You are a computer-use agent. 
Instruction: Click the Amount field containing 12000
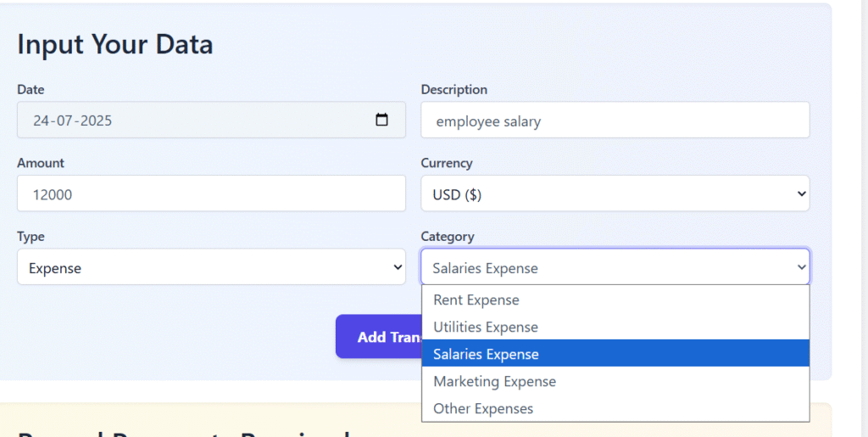click(x=211, y=193)
